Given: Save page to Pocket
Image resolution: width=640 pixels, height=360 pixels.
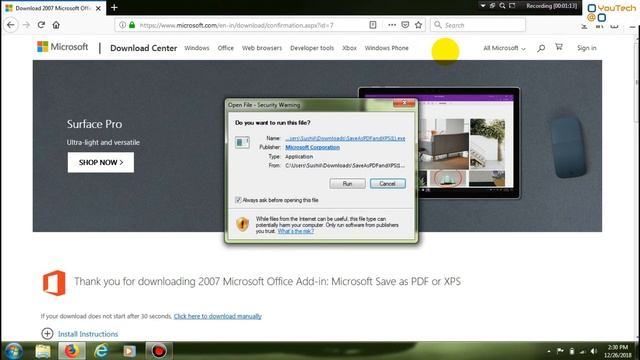Looking at the screenshot, I should pos(405,25).
